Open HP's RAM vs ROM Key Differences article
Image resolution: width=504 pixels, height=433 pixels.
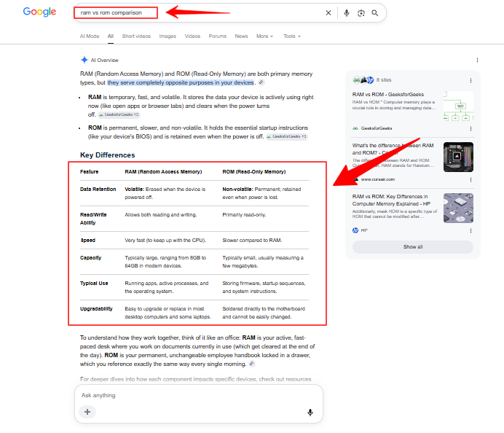pos(391,200)
